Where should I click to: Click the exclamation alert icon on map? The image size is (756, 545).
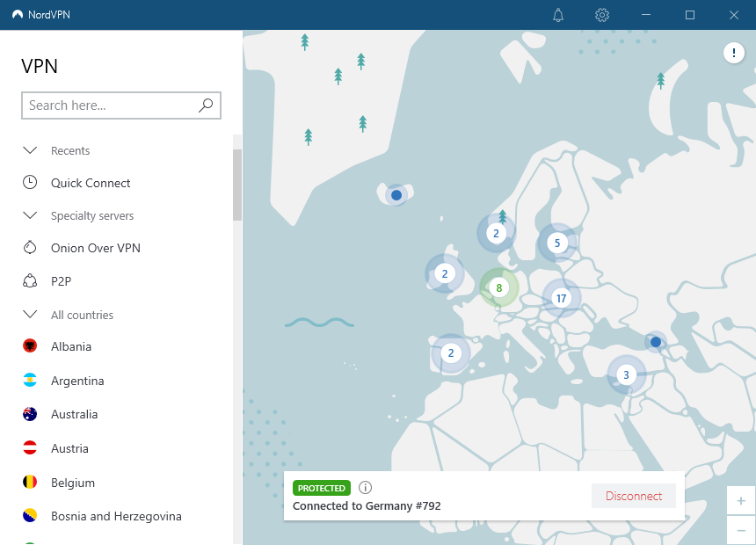point(734,53)
